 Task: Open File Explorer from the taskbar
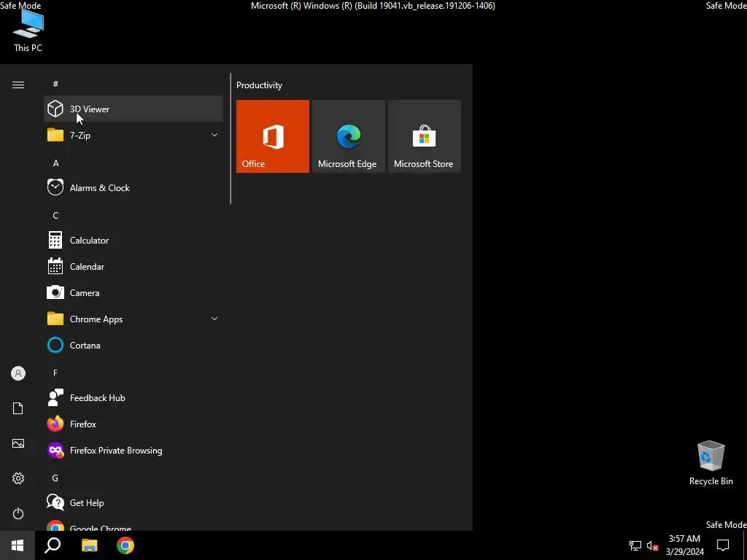click(89, 545)
